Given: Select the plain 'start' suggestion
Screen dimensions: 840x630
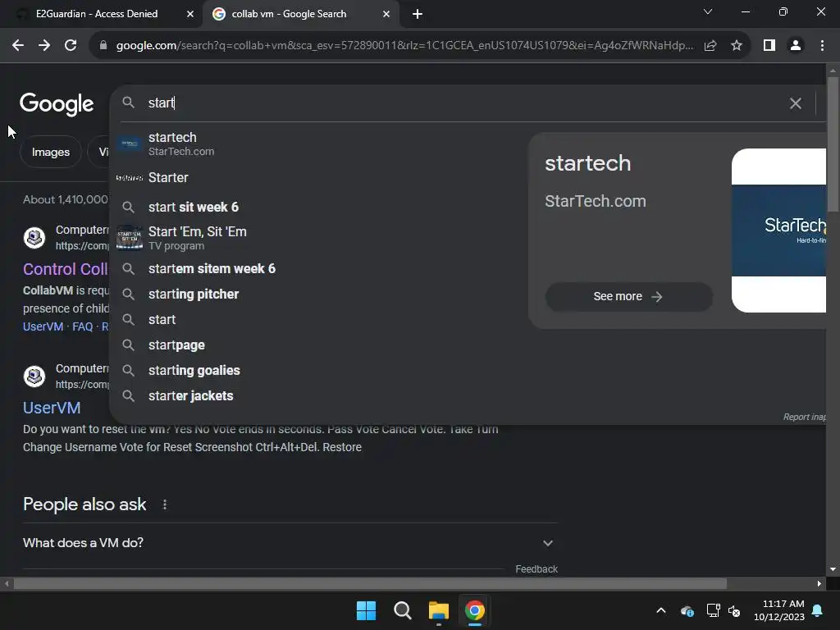Looking at the screenshot, I should (x=318, y=320).
